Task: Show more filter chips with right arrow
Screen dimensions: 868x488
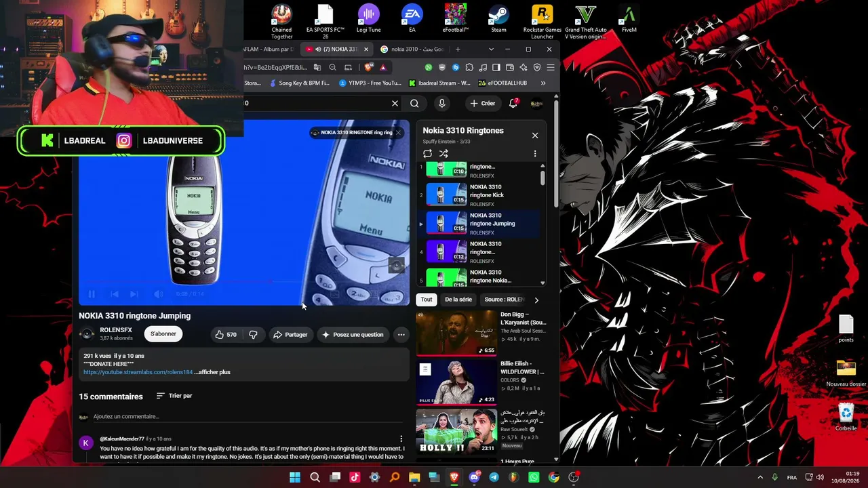Action: (x=536, y=300)
